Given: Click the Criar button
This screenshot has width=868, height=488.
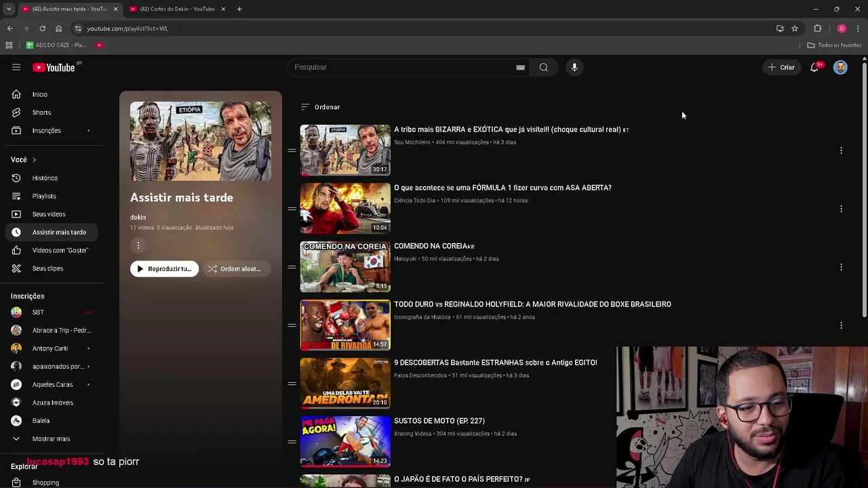Looking at the screenshot, I should pos(781,67).
